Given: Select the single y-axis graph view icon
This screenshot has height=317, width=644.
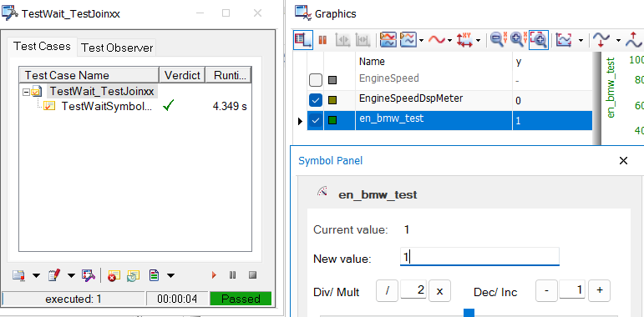Looking at the screenshot, I should (x=388, y=40).
